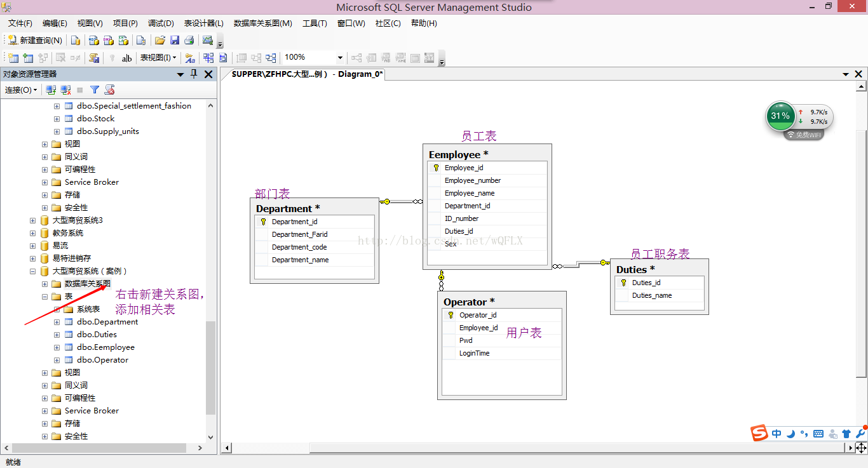Click the diagram horizontal scrollbar right arrow
The image size is (868, 468).
[x=850, y=448]
